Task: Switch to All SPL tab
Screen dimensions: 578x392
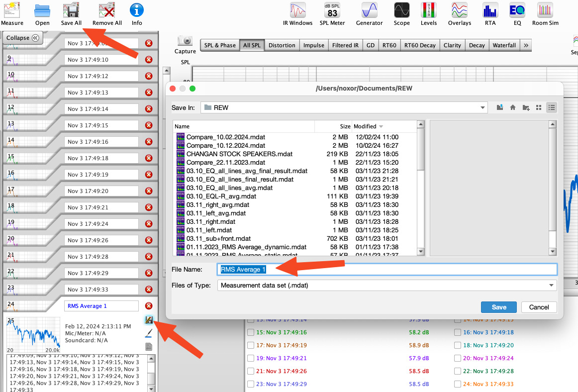Action: [x=252, y=45]
